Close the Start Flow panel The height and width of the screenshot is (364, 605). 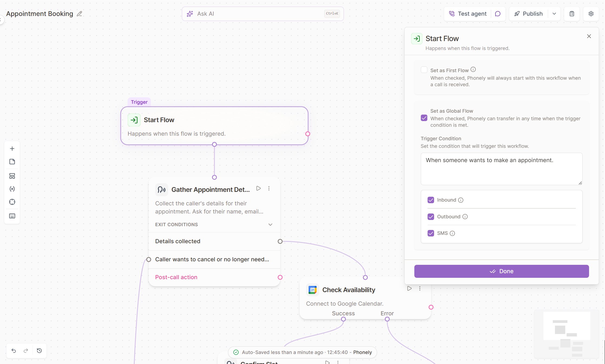589,36
